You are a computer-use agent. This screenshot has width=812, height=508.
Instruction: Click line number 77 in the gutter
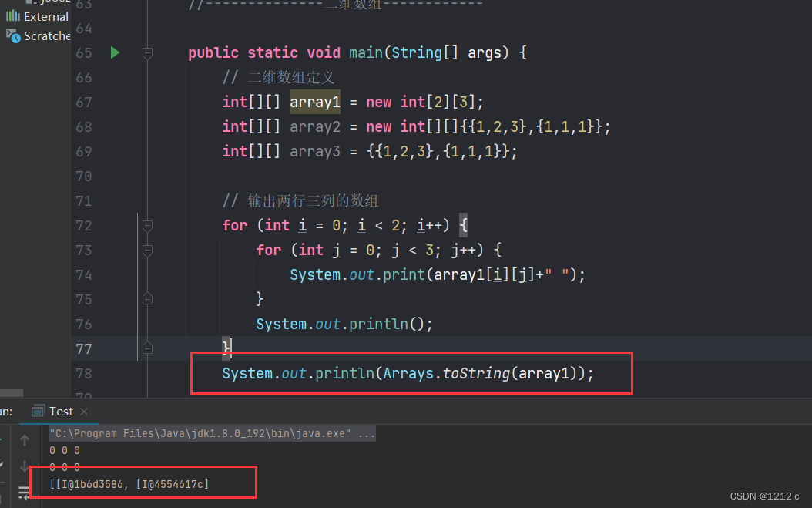(x=84, y=349)
